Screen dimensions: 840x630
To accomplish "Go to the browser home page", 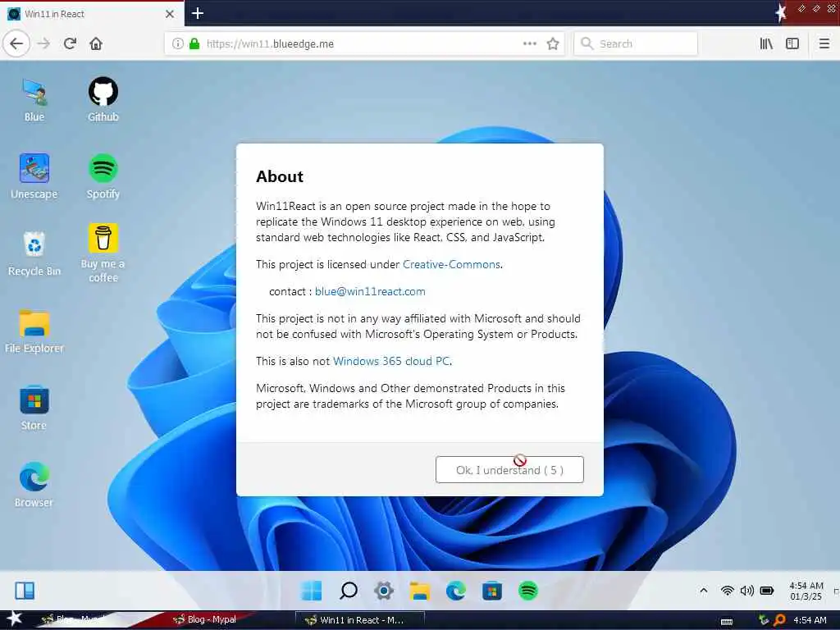I will click(96, 43).
